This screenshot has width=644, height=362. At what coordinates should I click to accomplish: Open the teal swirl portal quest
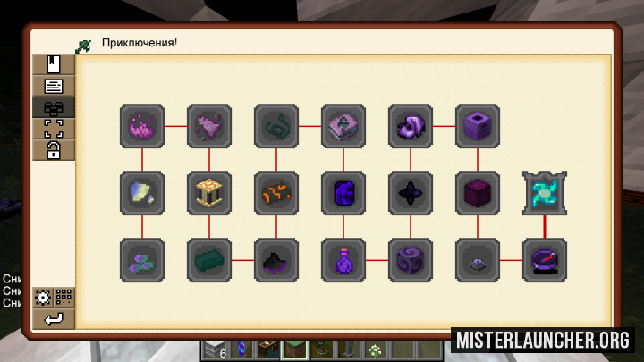[x=545, y=193]
